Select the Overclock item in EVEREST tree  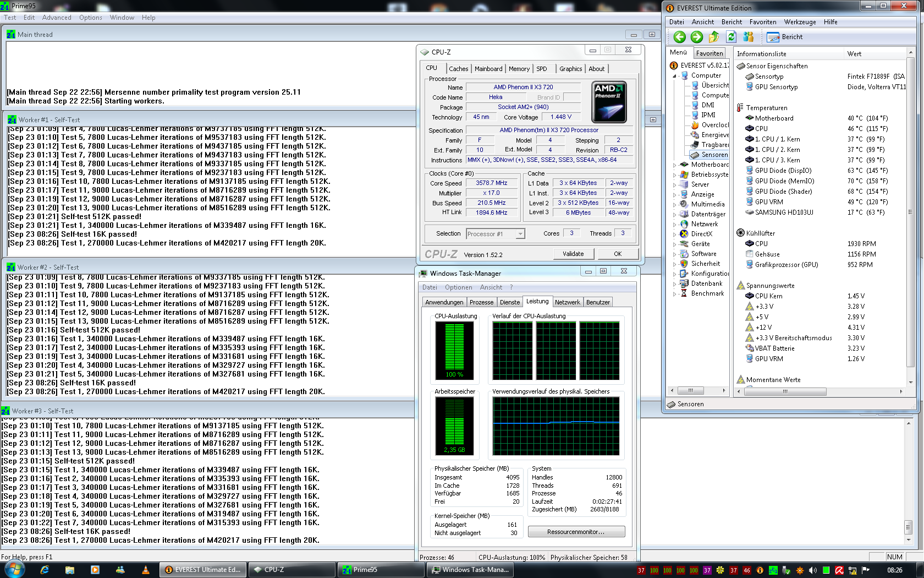pyautogui.click(x=714, y=125)
